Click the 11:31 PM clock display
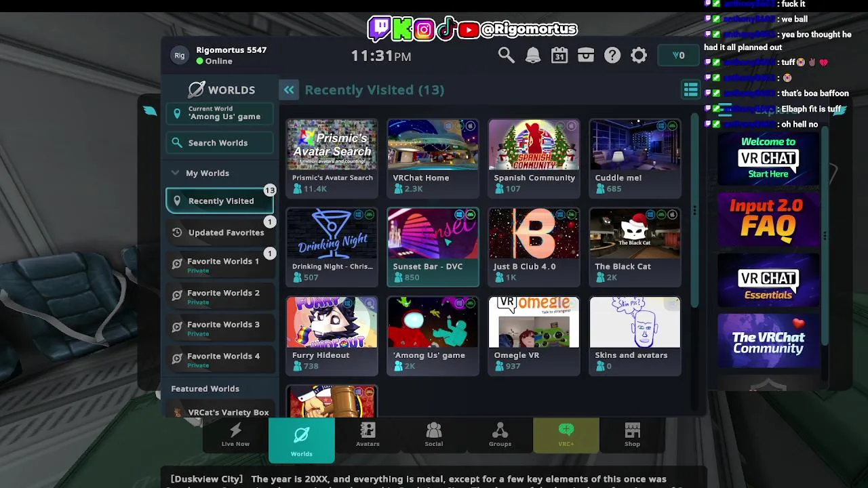 [381, 56]
